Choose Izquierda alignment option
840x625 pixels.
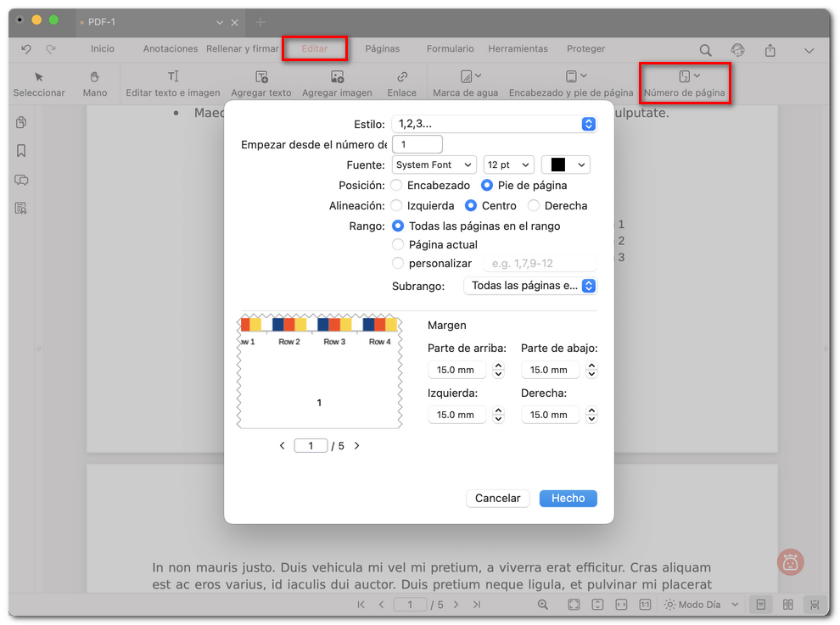(x=397, y=205)
